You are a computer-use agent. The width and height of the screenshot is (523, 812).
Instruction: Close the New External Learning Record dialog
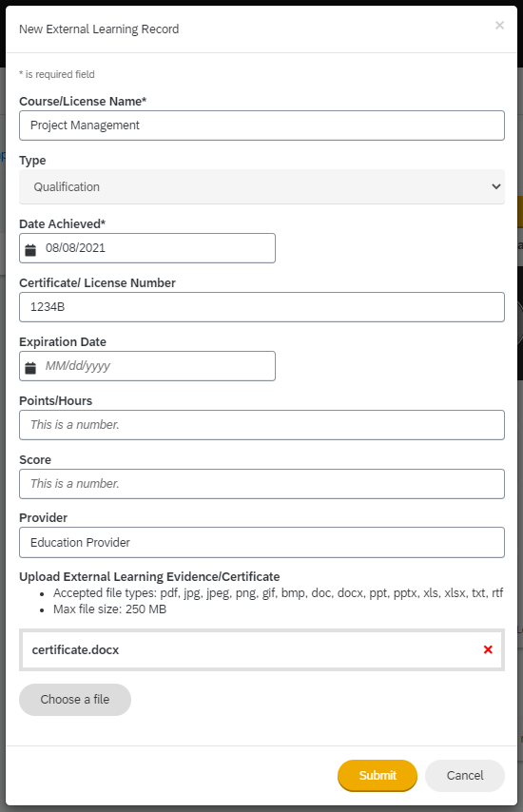(x=499, y=26)
